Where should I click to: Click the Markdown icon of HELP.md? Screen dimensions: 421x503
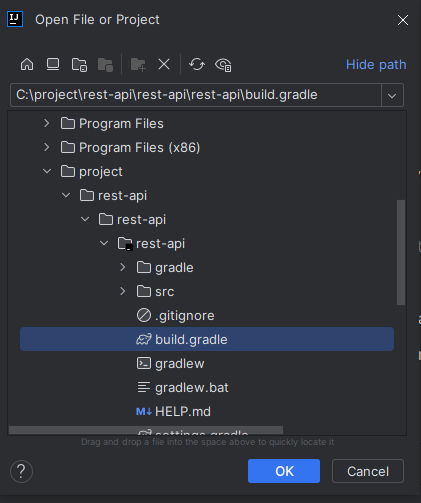click(144, 412)
